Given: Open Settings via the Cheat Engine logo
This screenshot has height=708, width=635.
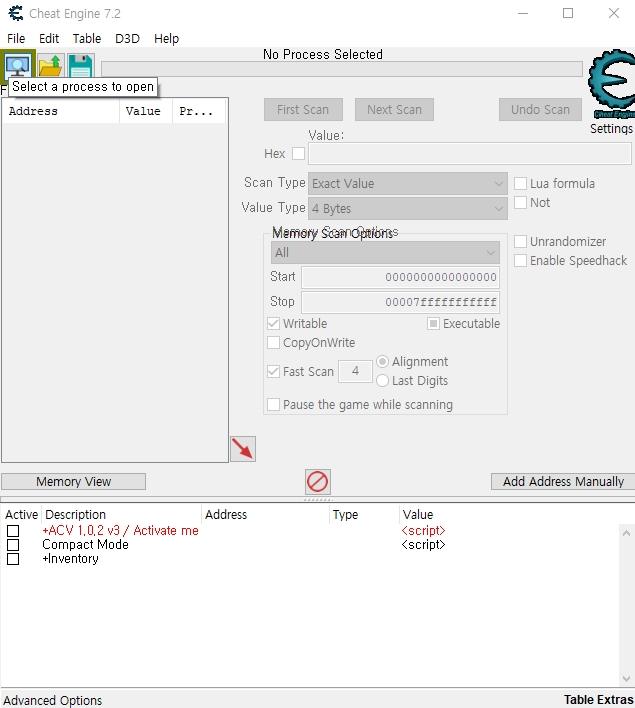Looking at the screenshot, I should [x=611, y=84].
